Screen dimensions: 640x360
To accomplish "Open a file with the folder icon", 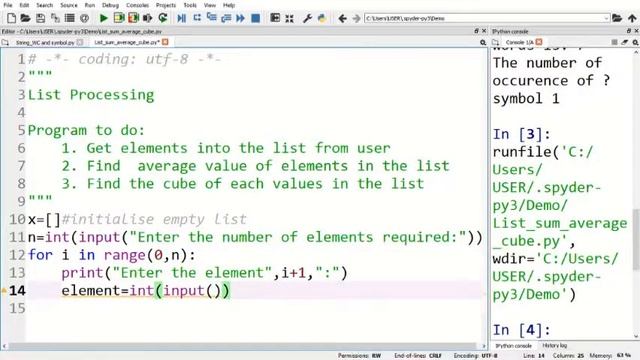I will [x=25, y=18].
